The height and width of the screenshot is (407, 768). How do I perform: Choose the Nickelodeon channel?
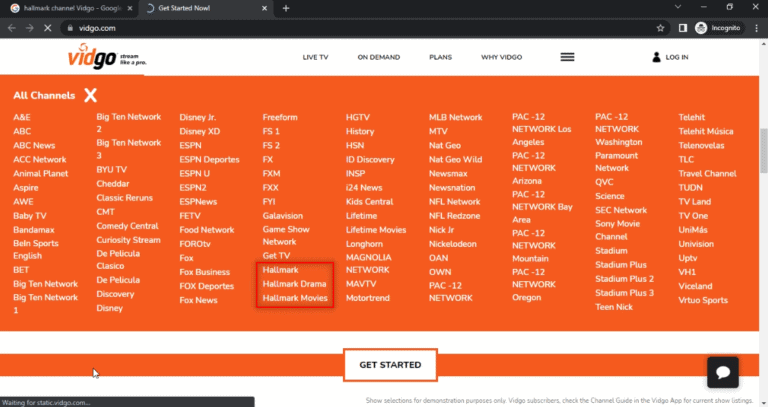point(453,244)
